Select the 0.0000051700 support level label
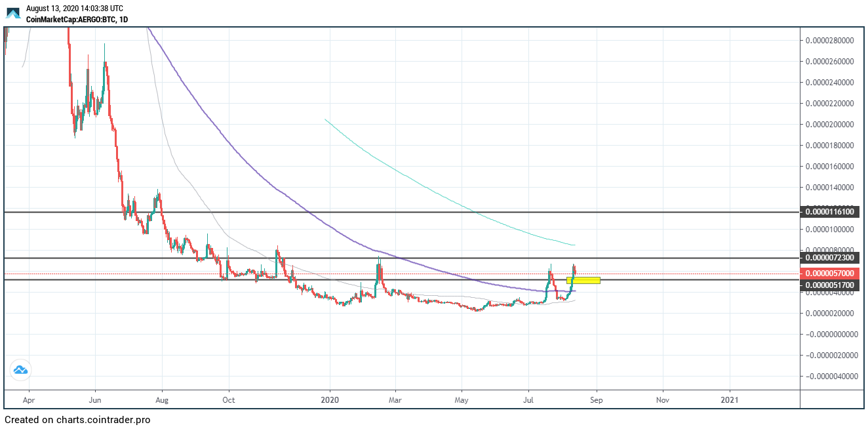The width and height of the screenshot is (868, 429). point(830,285)
